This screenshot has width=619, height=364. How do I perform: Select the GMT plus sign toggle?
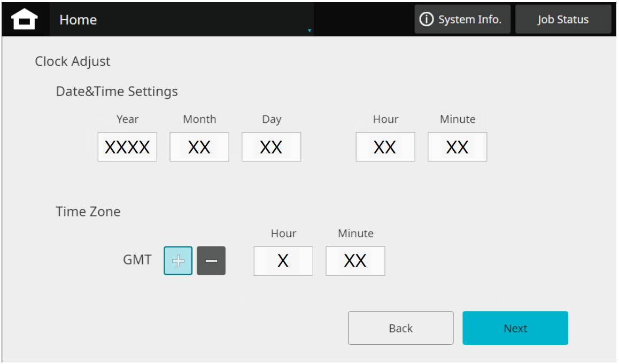(x=178, y=261)
